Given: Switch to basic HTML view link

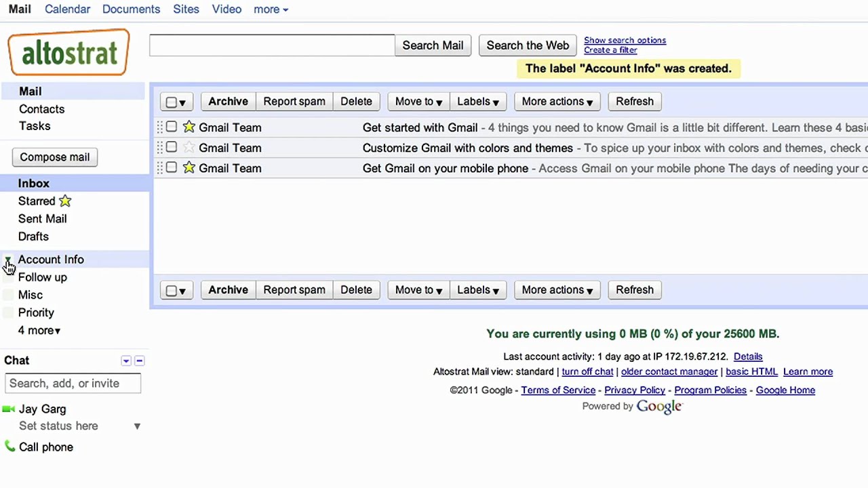Looking at the screenshot, I should pyautogui.click(x=751, y=372).
